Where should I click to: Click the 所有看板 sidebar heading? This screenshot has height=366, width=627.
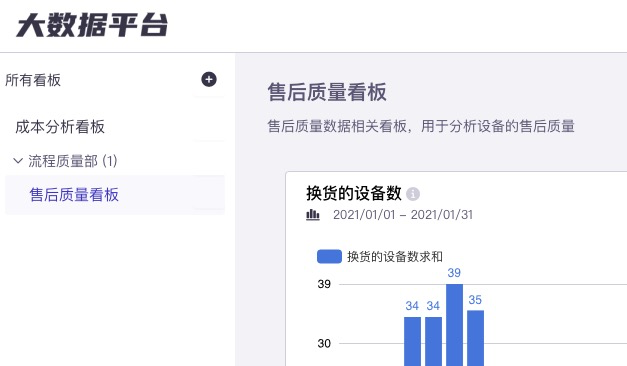point(33,80)
